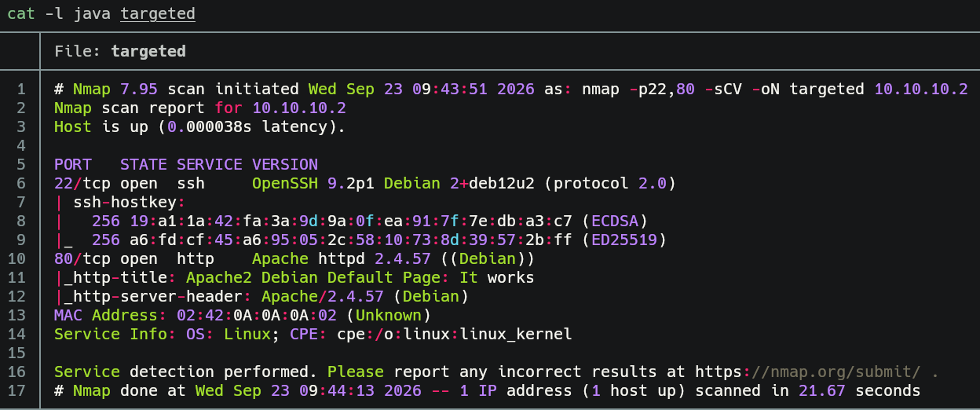Click the 'Nmap done at' text on line 17

click(130, 390)
